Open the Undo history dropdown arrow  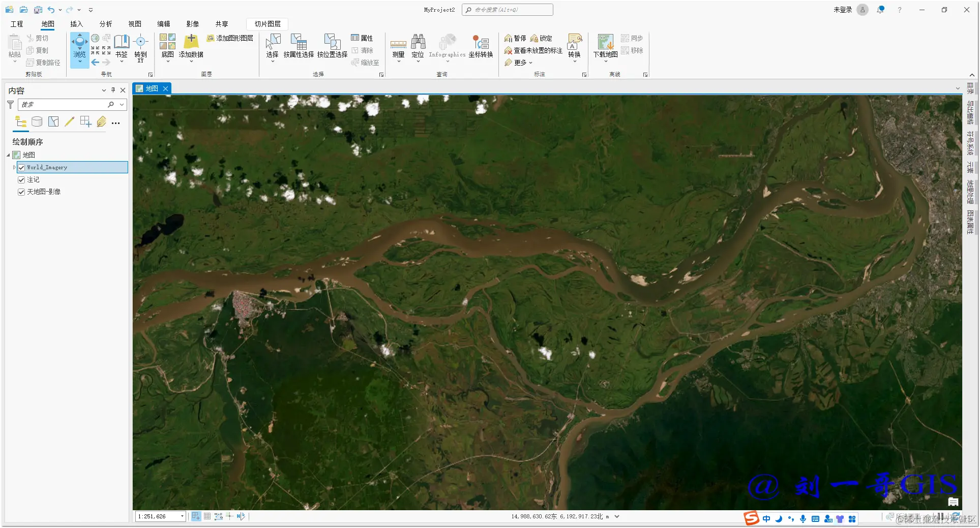(x=60, y=10)
